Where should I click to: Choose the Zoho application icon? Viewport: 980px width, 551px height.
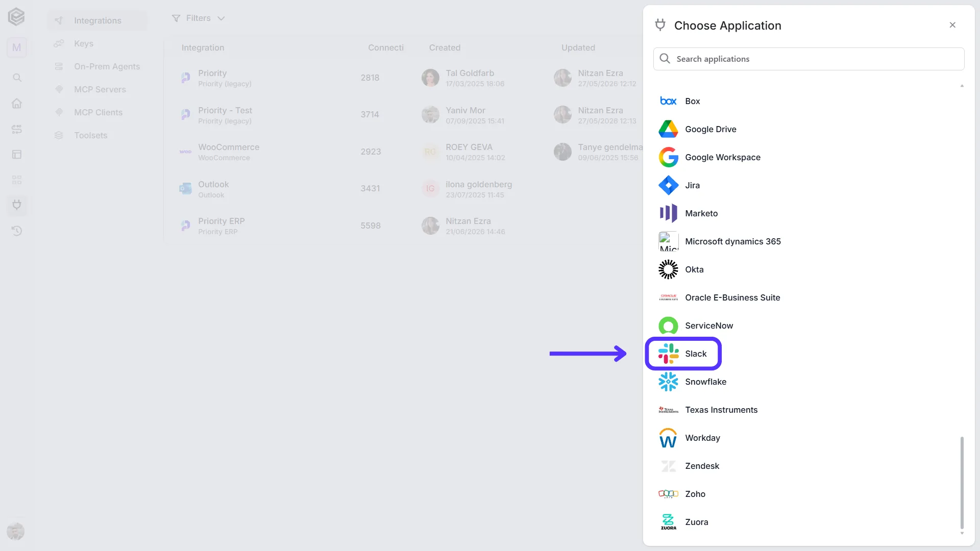point(668,494)
